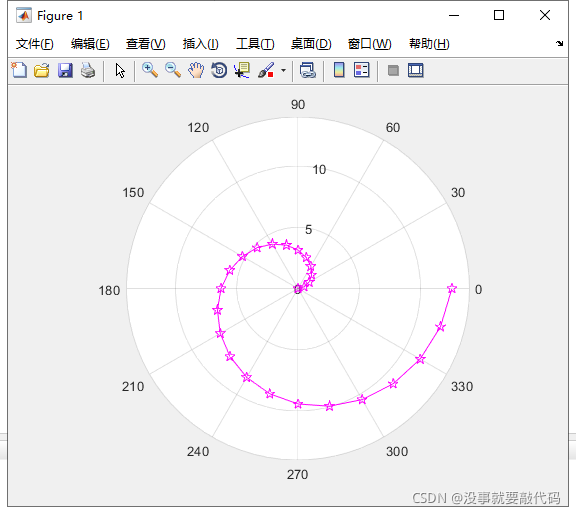Click the 30 degree angle label
The image size is (576, 514).
coord(458,193)
